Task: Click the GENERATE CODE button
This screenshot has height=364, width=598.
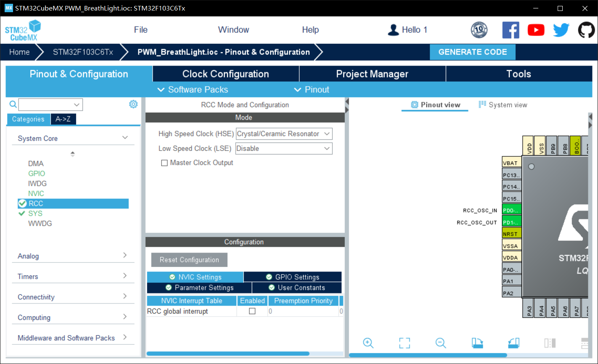Action: point(473,52)
